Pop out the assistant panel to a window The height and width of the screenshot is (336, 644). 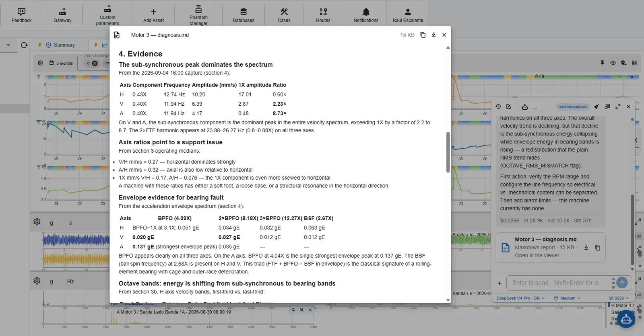coord(607,107)
